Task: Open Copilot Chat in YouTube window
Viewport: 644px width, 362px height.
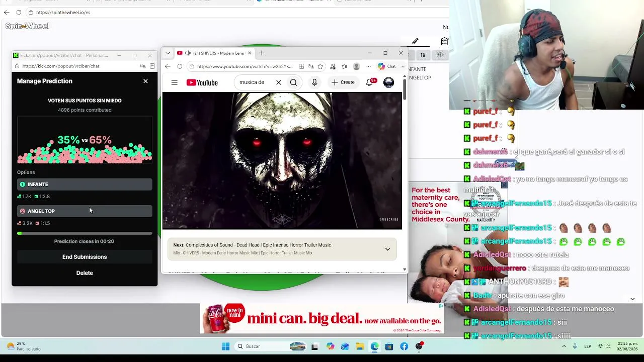Action: [x=387, y=66]
